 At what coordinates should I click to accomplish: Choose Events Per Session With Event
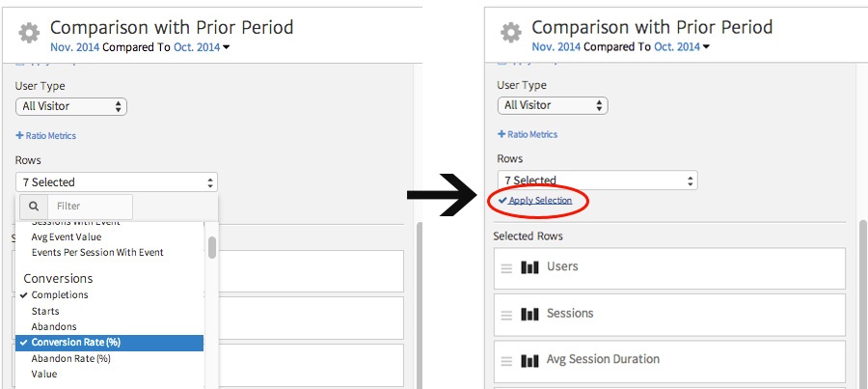click(97, 253)
